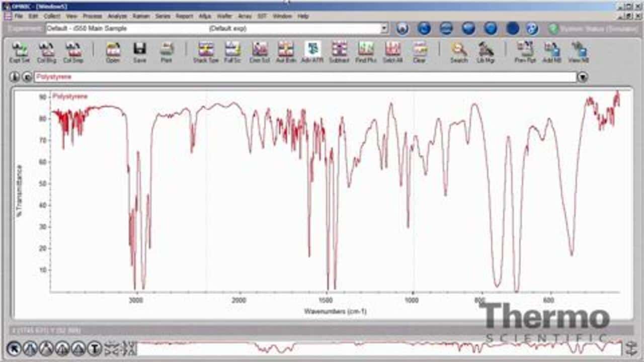Expand the spectrum title list arrow
Screen dimensions: 644x362
click(x=583, y=77)
